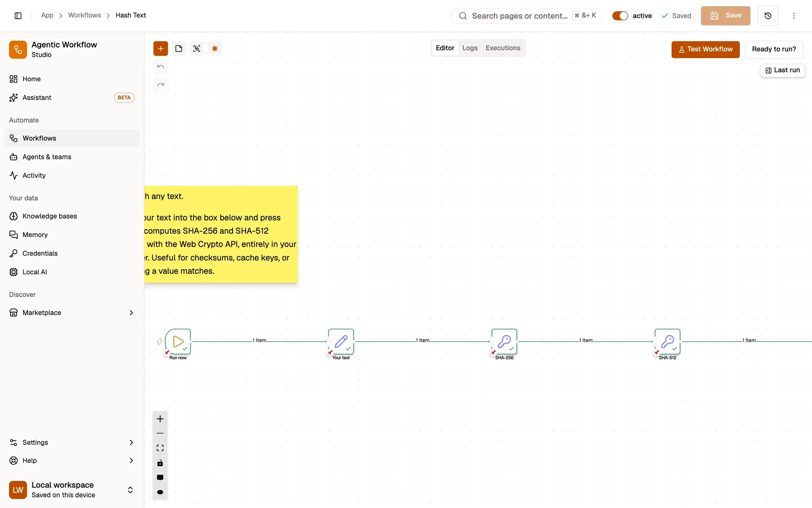
Task: Toggle the minimap book icon
Action: [x=160, y=478]
